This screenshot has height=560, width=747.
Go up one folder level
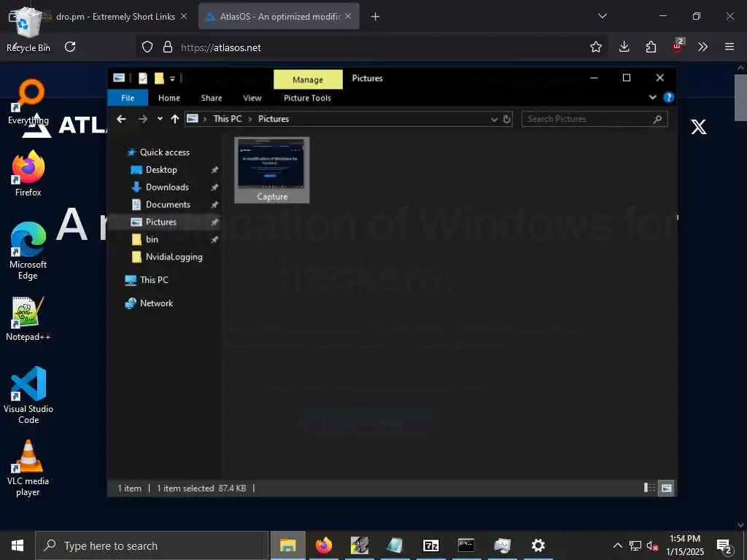click(x=175, y=119)
